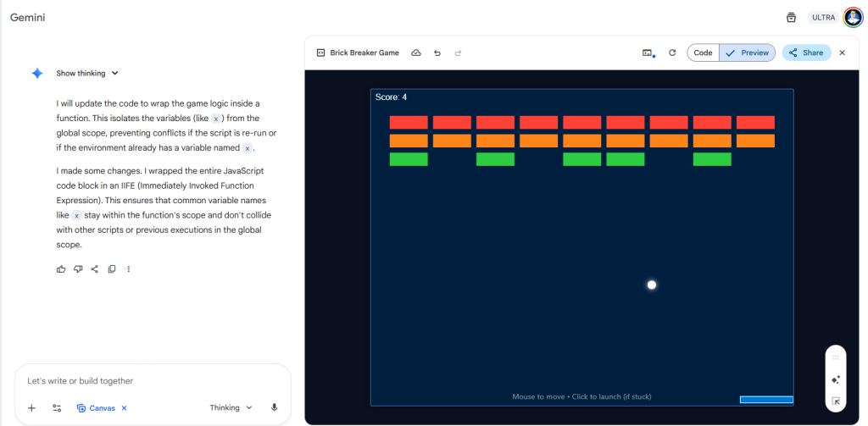Click the cloud save icon beside title
The width and height of the screenshot is (868, 426).
coord(416,53)
